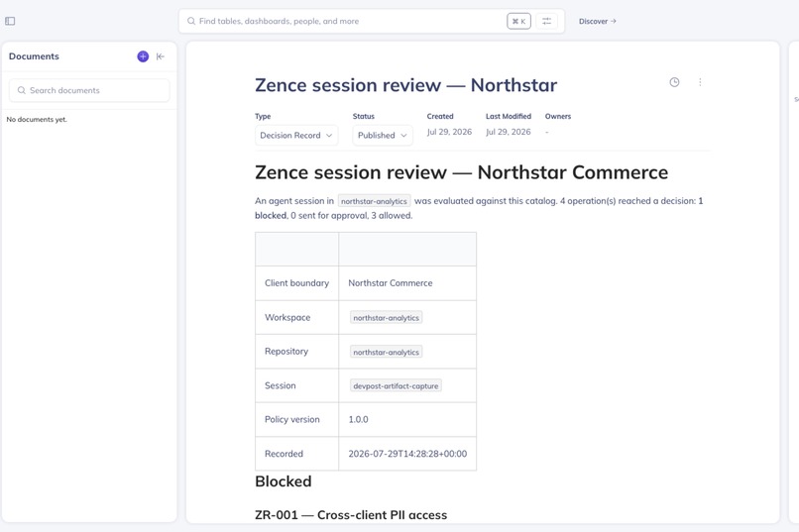Click the ⌘K shortcut badge
The height and width of the screenshot is (532, 799).
(518, 21)
